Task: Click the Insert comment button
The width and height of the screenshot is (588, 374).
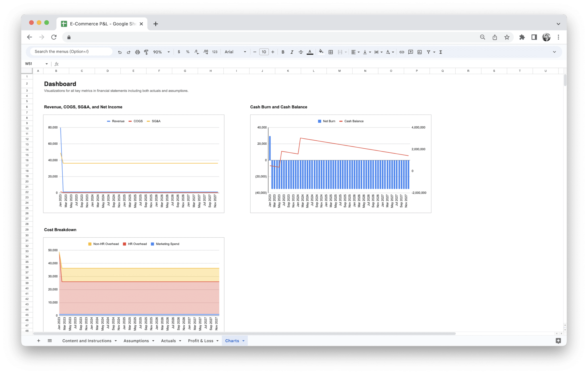Action: tap(410, 52)
